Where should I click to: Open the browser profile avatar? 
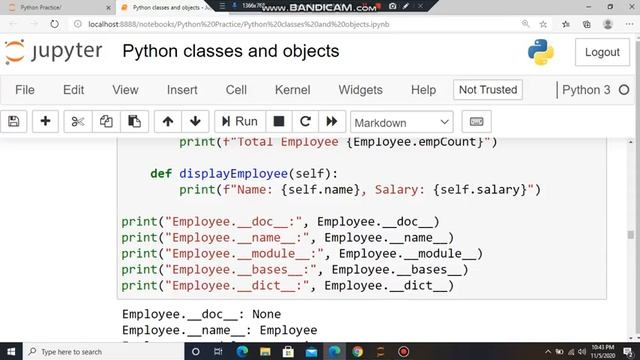[608, 24]
